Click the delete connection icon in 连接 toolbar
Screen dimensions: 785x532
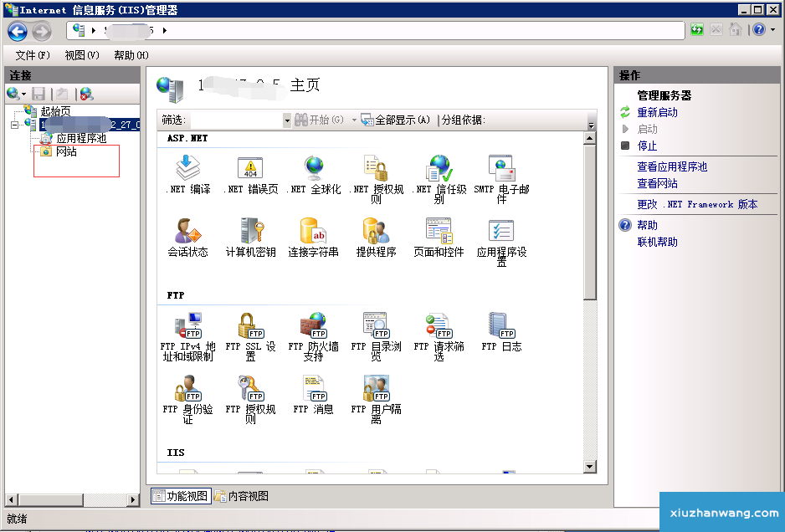pos(86,94)
